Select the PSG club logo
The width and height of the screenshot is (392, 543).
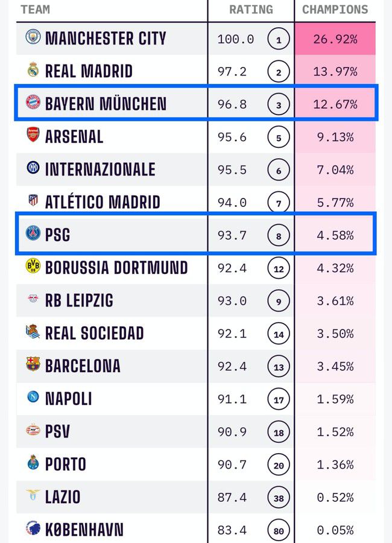33,233
